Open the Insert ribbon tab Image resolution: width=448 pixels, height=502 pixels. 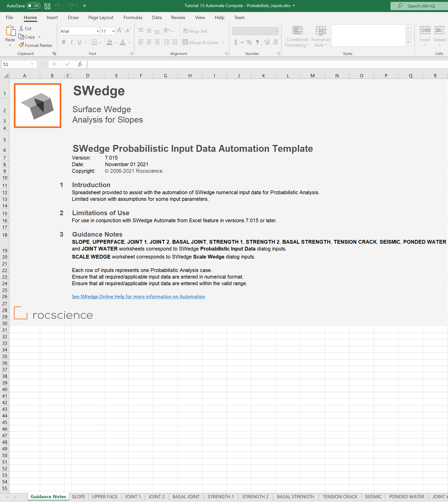[52, 17]
